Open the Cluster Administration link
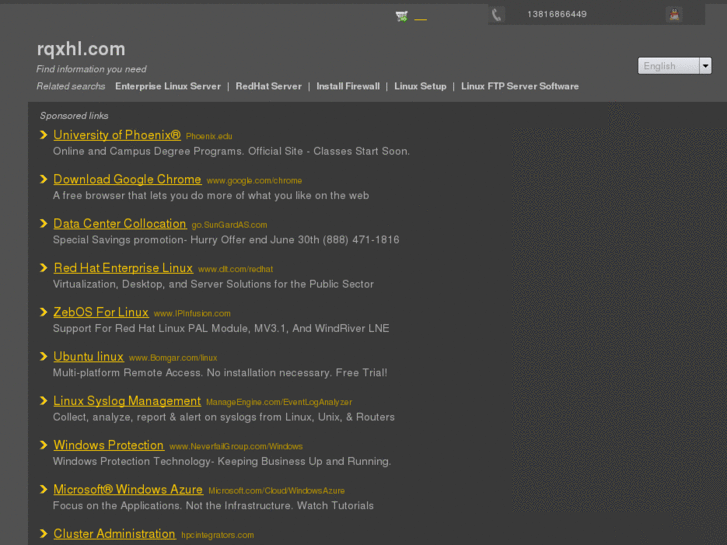The width and height of the screenshot is (727, 545). click(x=114, y=534)
